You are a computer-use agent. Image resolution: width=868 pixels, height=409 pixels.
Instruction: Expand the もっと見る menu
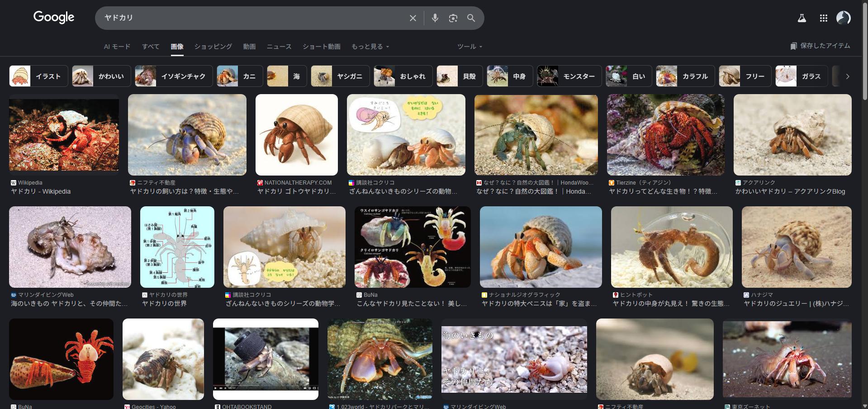370,47
